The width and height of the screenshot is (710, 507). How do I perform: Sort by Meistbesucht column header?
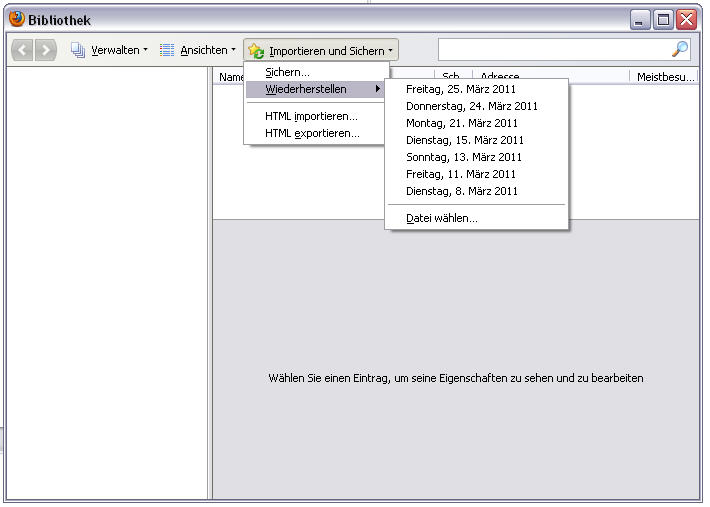(665, 76)
